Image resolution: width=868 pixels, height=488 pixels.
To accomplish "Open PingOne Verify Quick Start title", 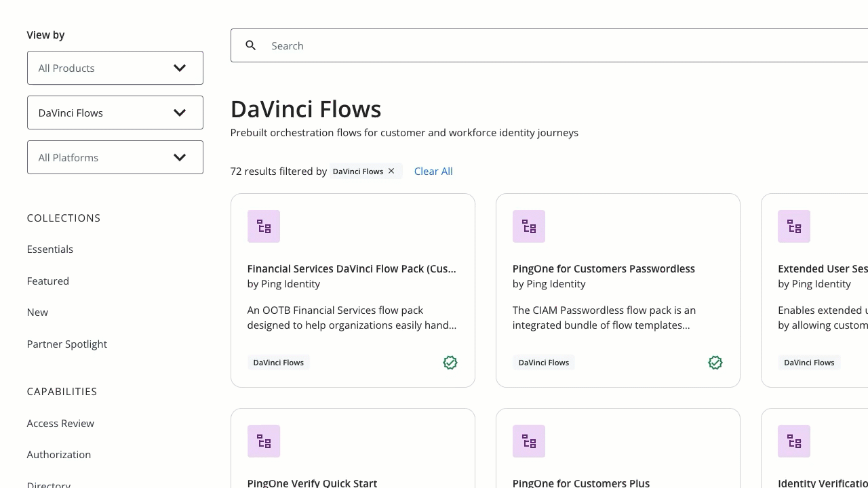I will pyautogui.click(x=312, y=483).
